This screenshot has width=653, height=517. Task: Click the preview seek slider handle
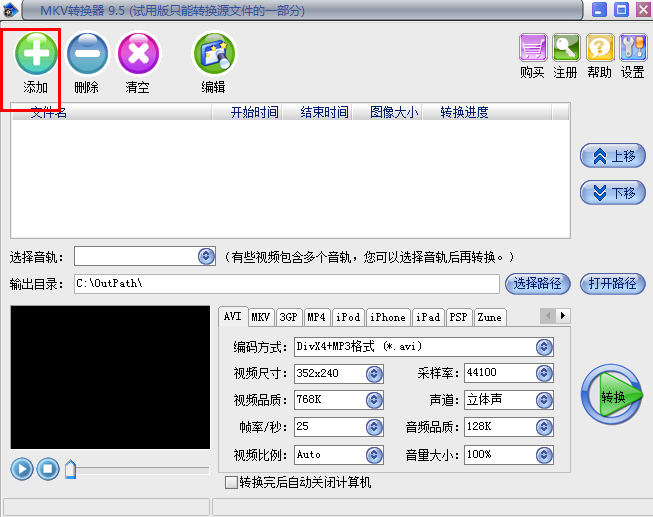tap(70, 470)
